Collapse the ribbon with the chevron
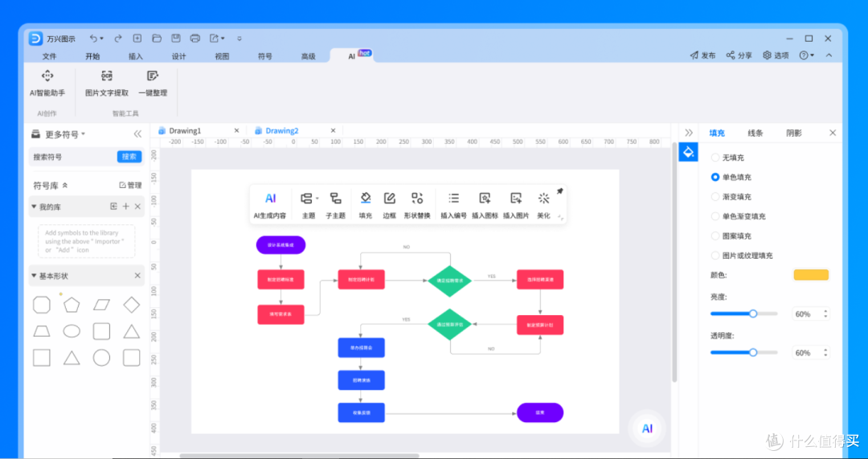 (829, 55)
